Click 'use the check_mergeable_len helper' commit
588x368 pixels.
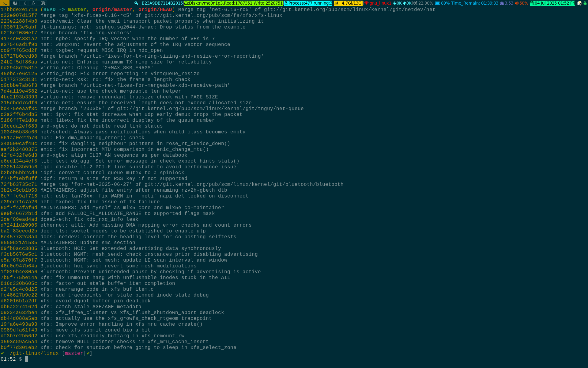click(111, 91)
